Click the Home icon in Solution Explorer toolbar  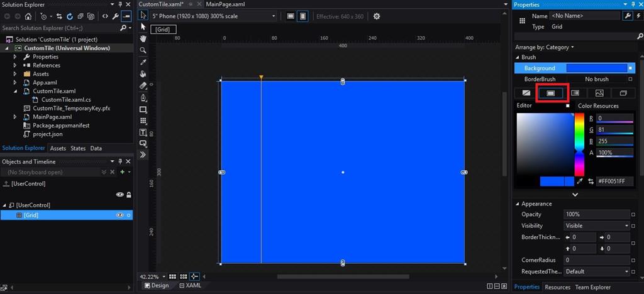[28, 17]
